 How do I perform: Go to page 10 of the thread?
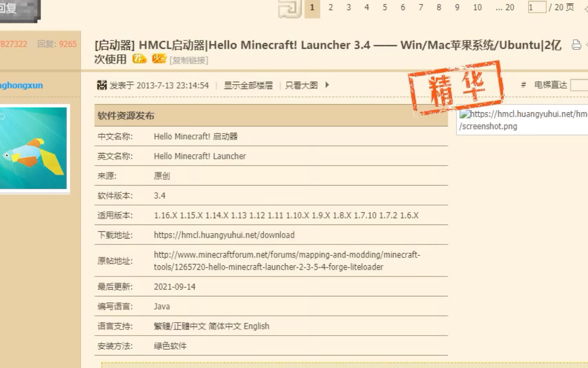click(478, 8)
